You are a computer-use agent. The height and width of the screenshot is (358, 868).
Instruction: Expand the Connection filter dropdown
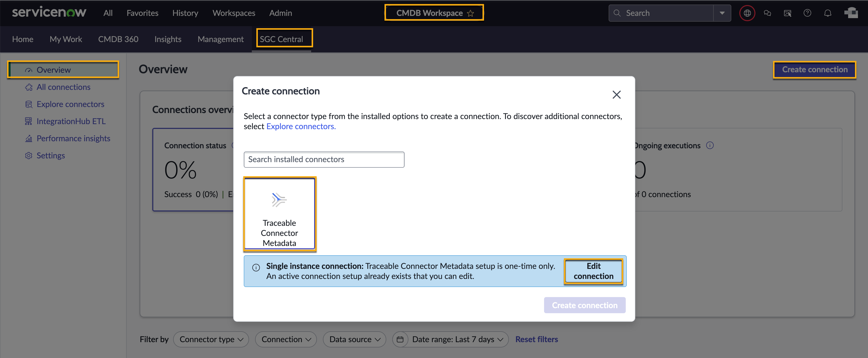[x=286, y=339]
